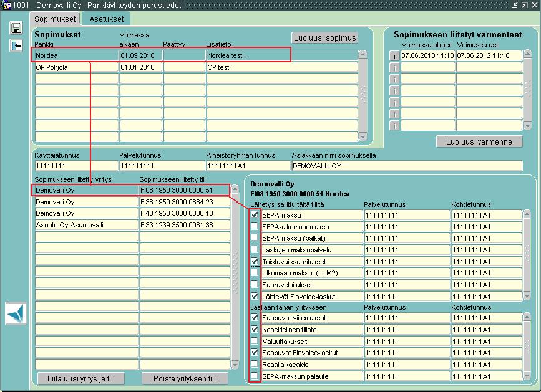Click the Luo uusi sopimus button
The image size is (541, 392).
(324, 38)
